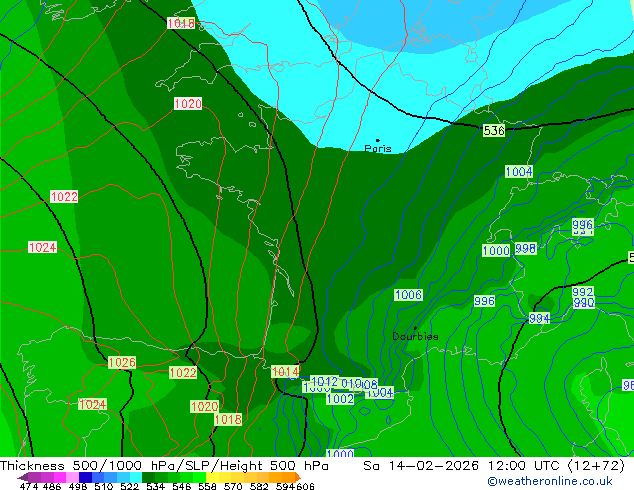Click the red 1026 isobar label
The height and width of the screenshot is (490, 634).
click(122, 362)
